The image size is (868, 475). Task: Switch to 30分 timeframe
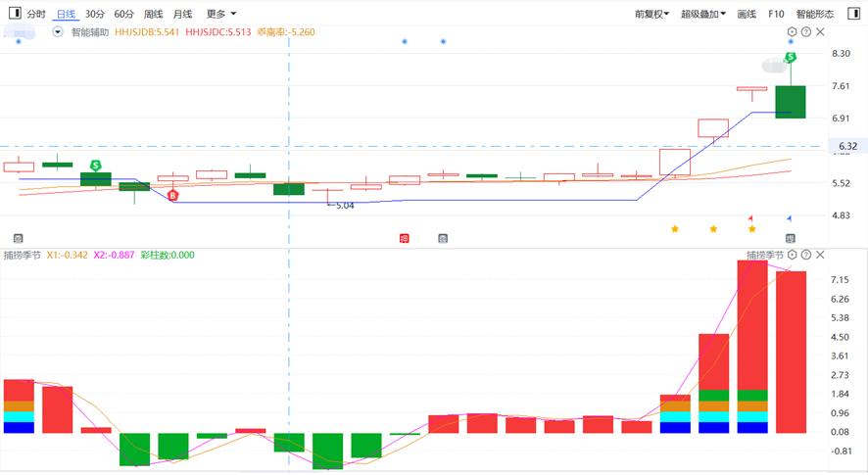(95, 14)
